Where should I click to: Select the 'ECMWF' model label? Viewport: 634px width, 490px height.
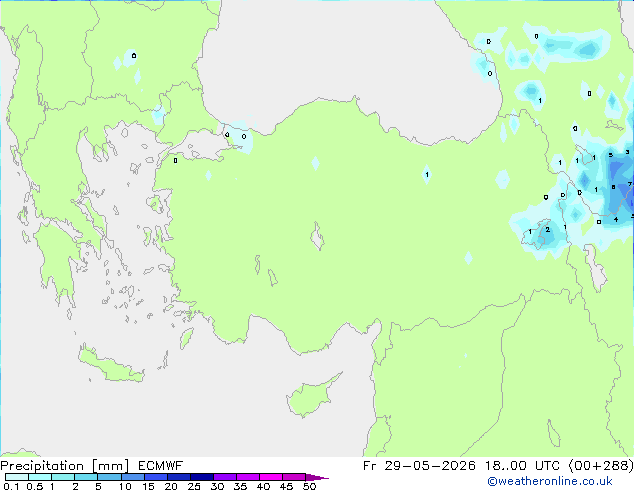[161, 466]
